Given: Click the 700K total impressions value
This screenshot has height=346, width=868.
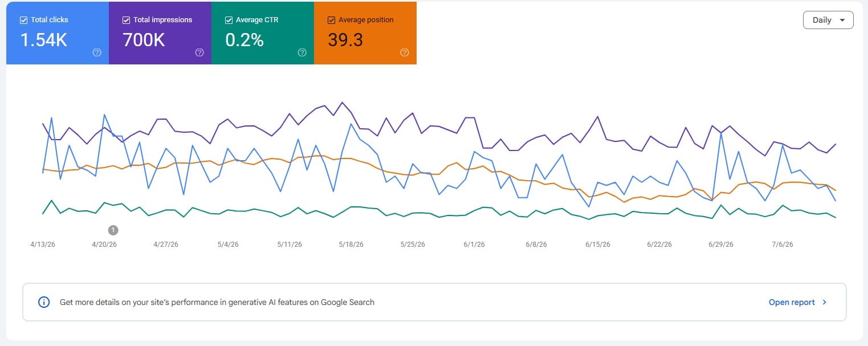Looking at the screenshot, I should pos(144,40).
